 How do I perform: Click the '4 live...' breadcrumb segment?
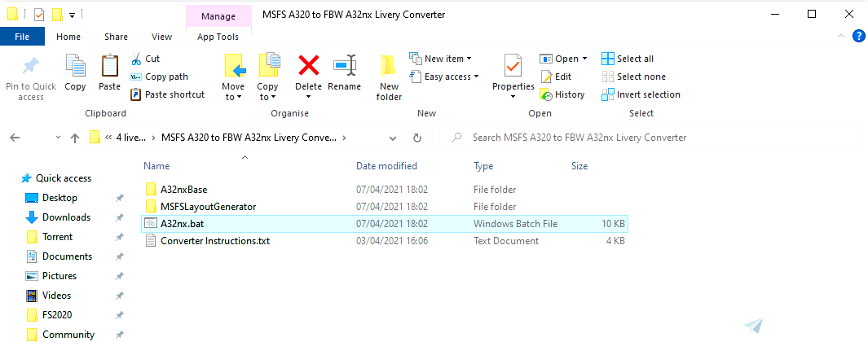131,138
